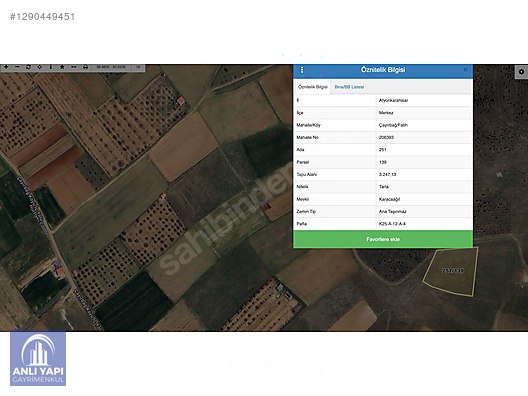Screen dimensions: 528x396
Task: Click the Anlı Yapı Gayrimenkul logo
Action: (x=38, y=359)
